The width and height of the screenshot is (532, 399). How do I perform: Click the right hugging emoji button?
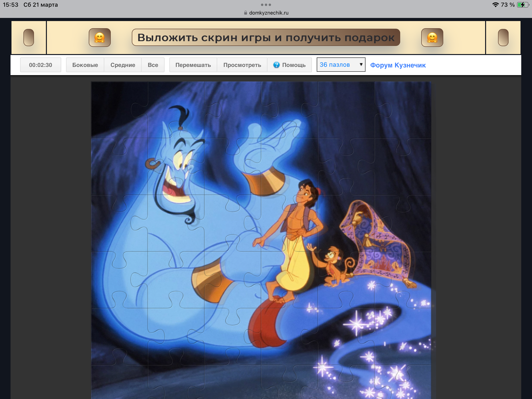[x=432, y=38]
